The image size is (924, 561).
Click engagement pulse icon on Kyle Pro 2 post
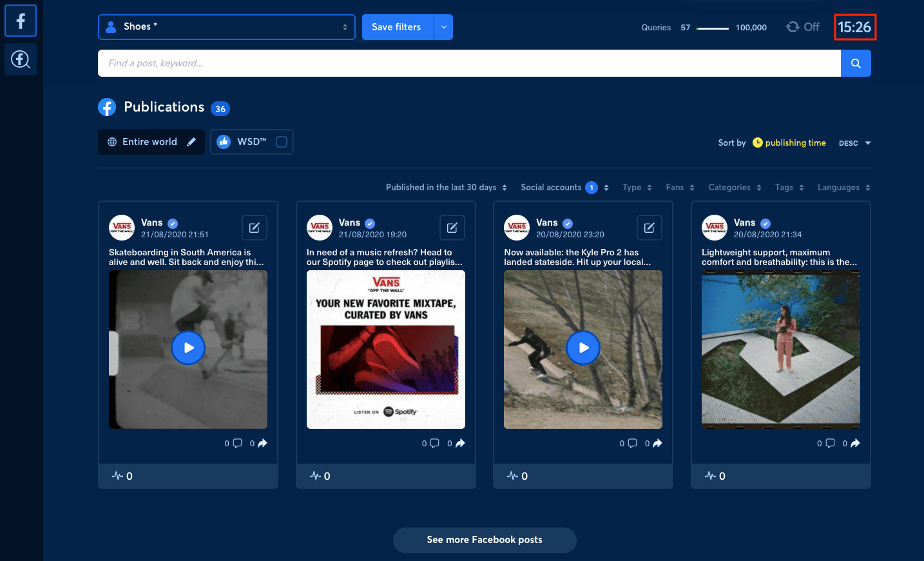click(x=512, y=476)
